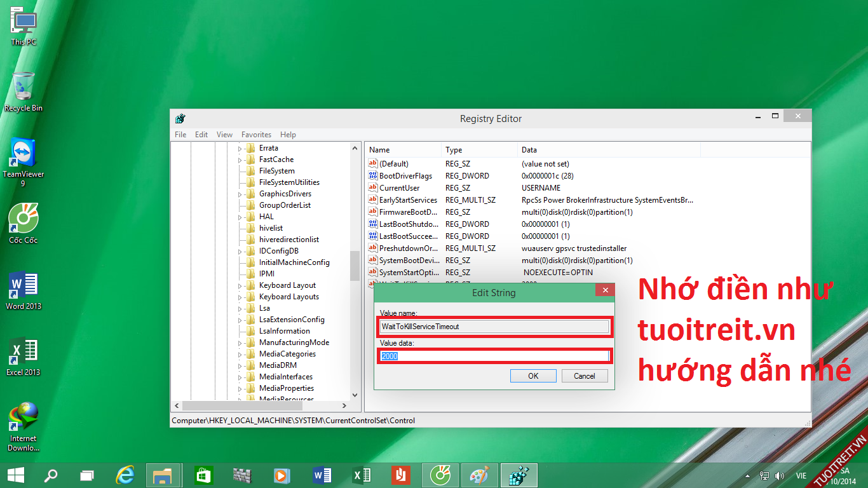
Task: Select the MediaCategories registry key
Action: [x=287, y=354]
